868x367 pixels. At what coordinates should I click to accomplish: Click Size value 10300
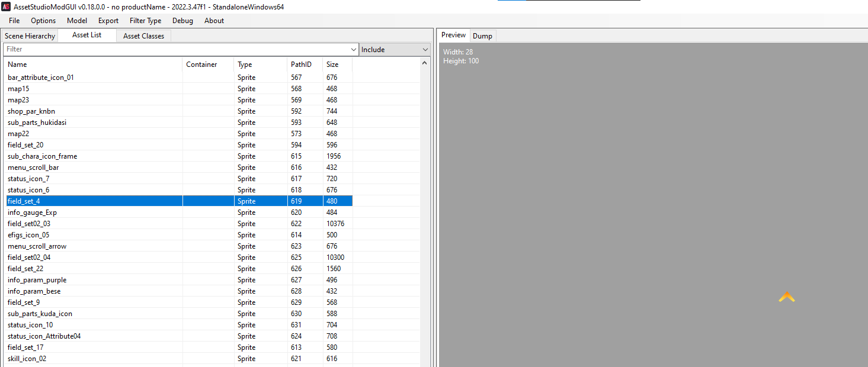[x=335, y=257]
